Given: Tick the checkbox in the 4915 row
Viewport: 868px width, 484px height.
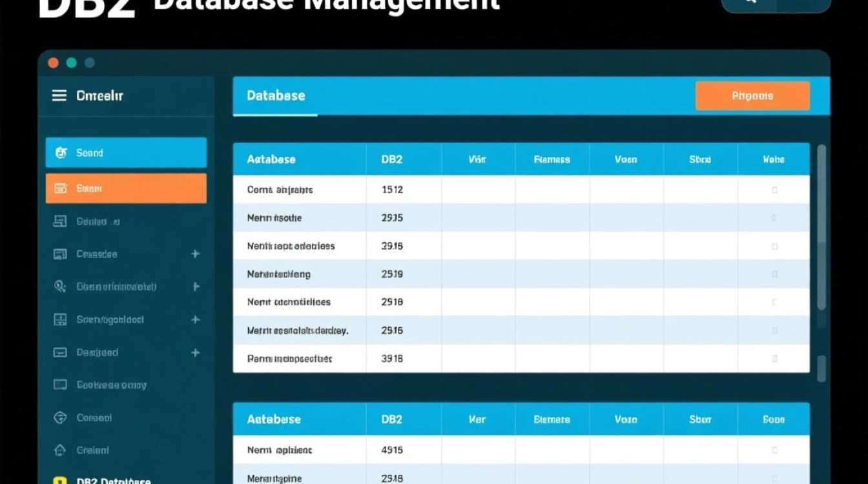Looking at the screenshot, I should click(x=774, y=450).
